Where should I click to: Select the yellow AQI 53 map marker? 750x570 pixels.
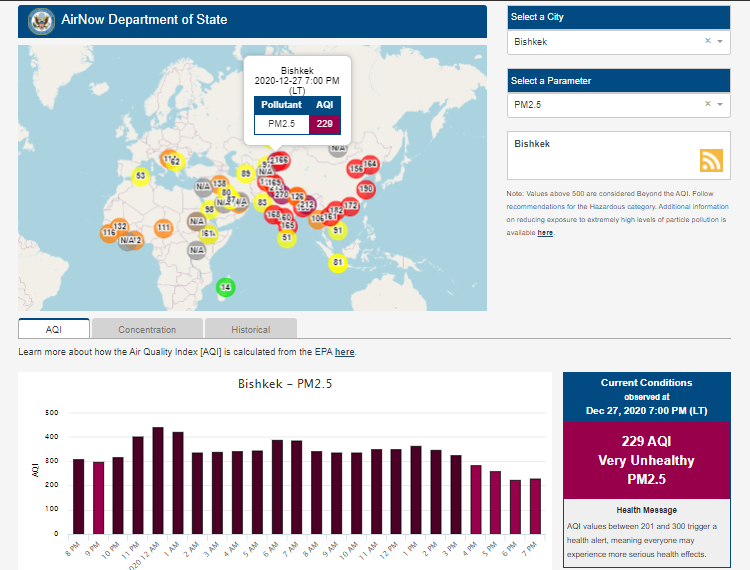point(141,176)
